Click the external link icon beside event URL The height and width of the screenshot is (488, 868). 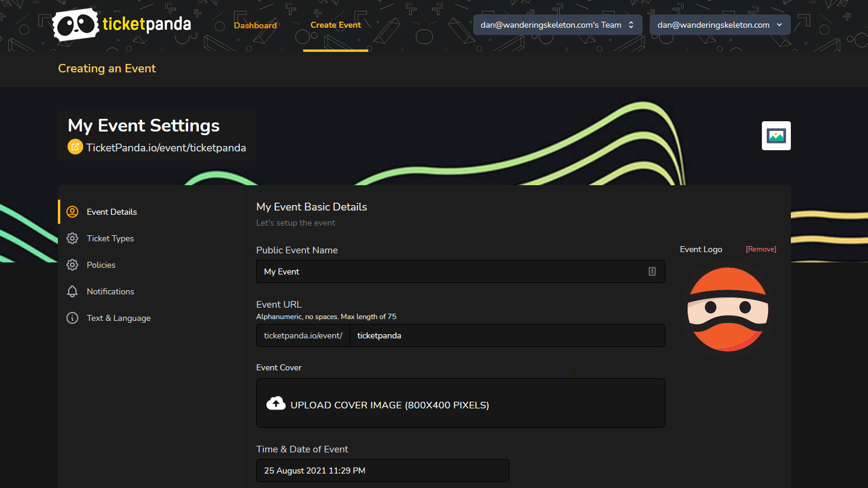[75, 147]
